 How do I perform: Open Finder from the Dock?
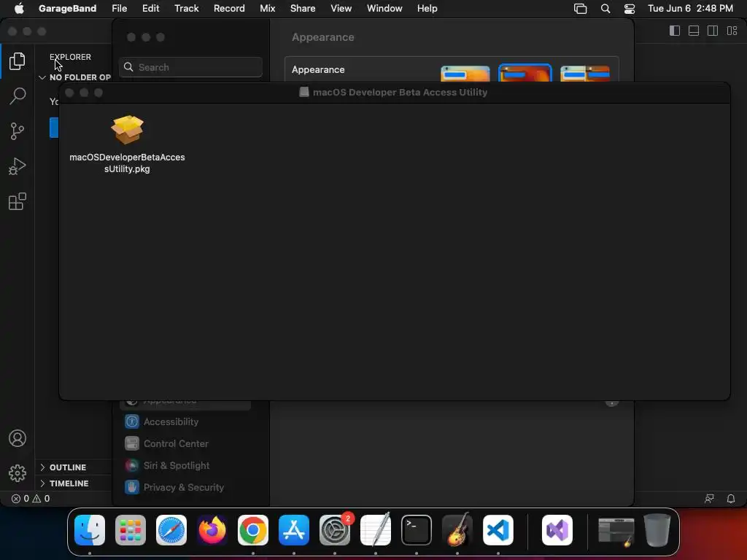pos(90,530)
